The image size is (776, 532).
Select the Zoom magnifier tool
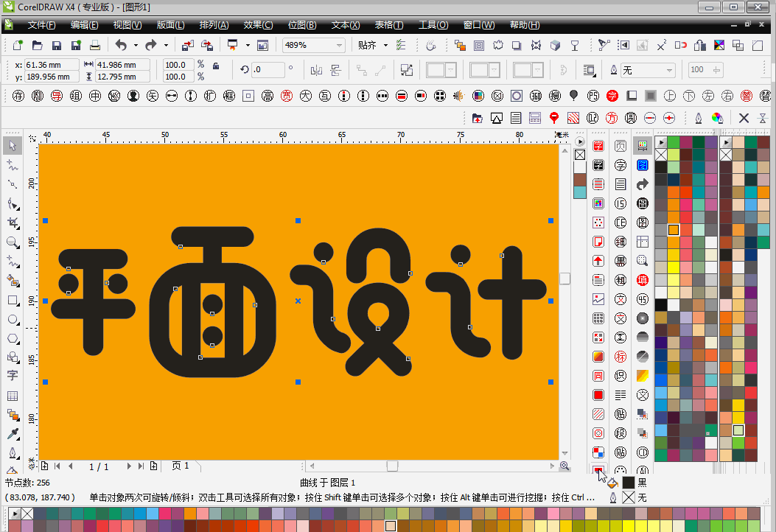[x=13, y=242]
